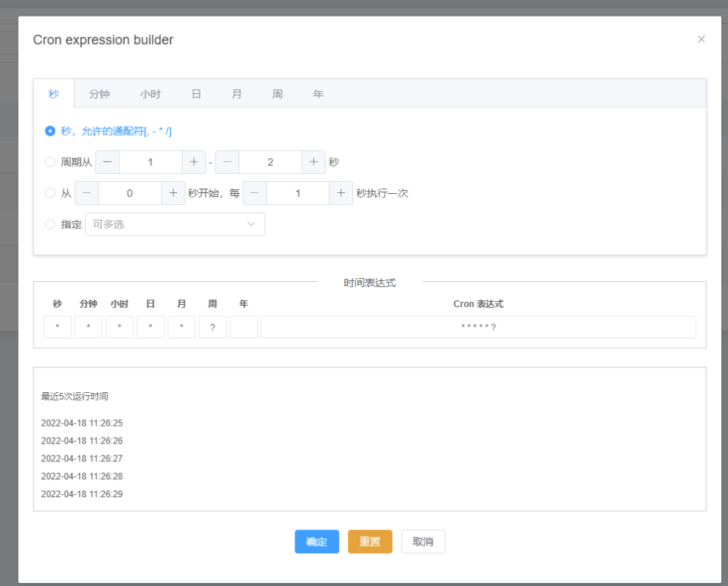Click the 取消 cancel button
The image size is (728, 586).
point(422,541)
